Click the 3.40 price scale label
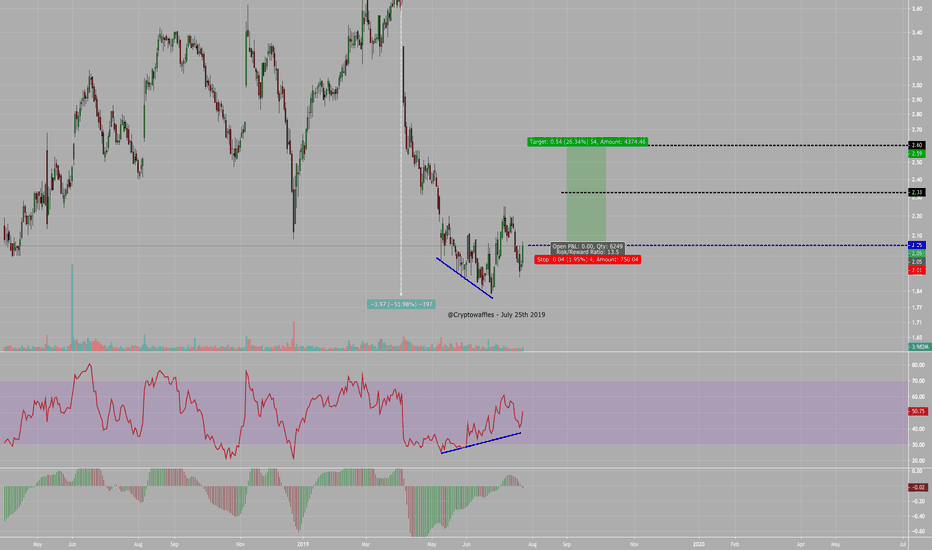This screenshot has width=932, height=550. point(917,33)
